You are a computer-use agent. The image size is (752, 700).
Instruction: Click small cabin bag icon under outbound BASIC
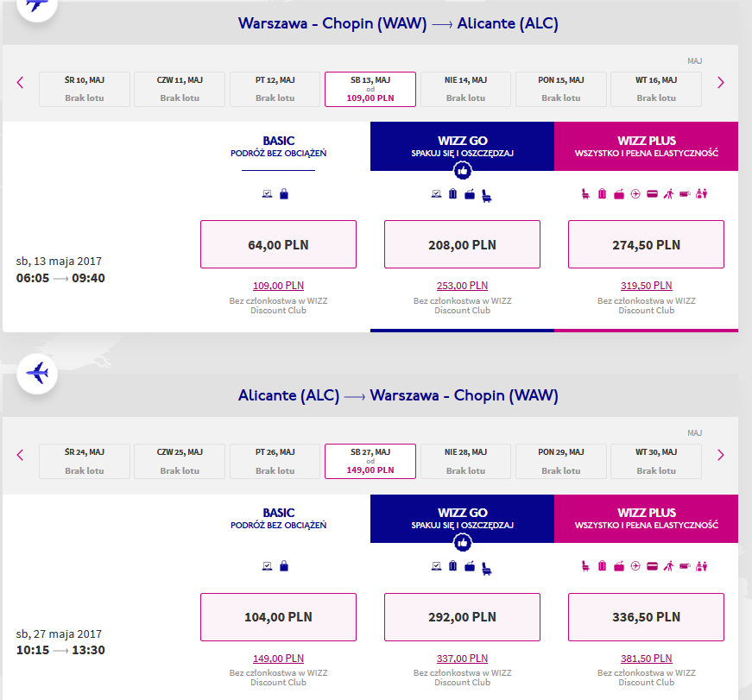284,193
